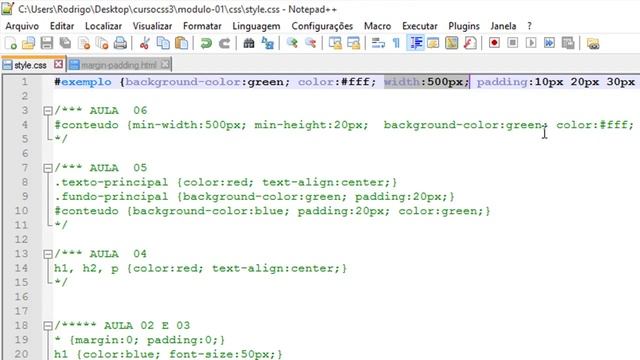Screen dimensions: 640x360
Task: Open the Editar menu
Action: 62,26
